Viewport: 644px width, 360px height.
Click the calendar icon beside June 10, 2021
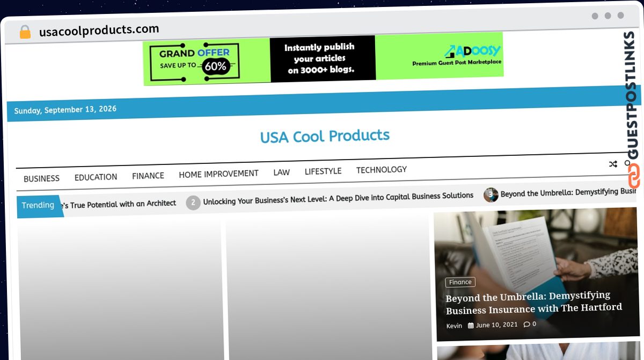click(x=471, y=326)
